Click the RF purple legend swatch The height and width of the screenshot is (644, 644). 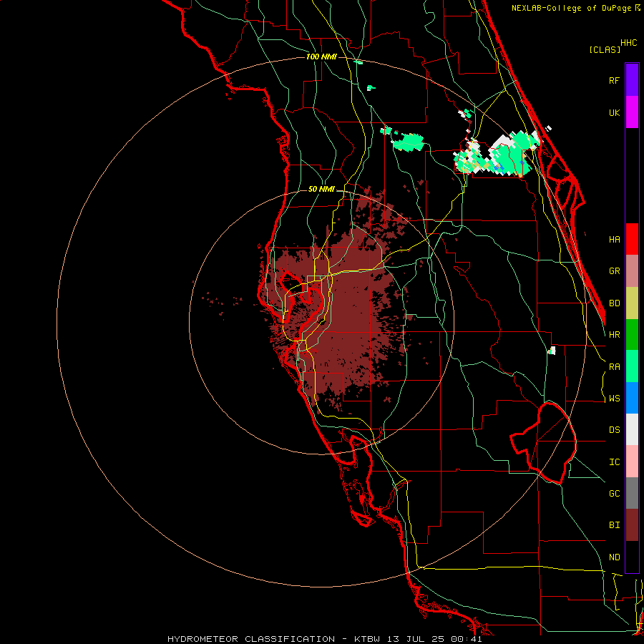tap(632, 80)
